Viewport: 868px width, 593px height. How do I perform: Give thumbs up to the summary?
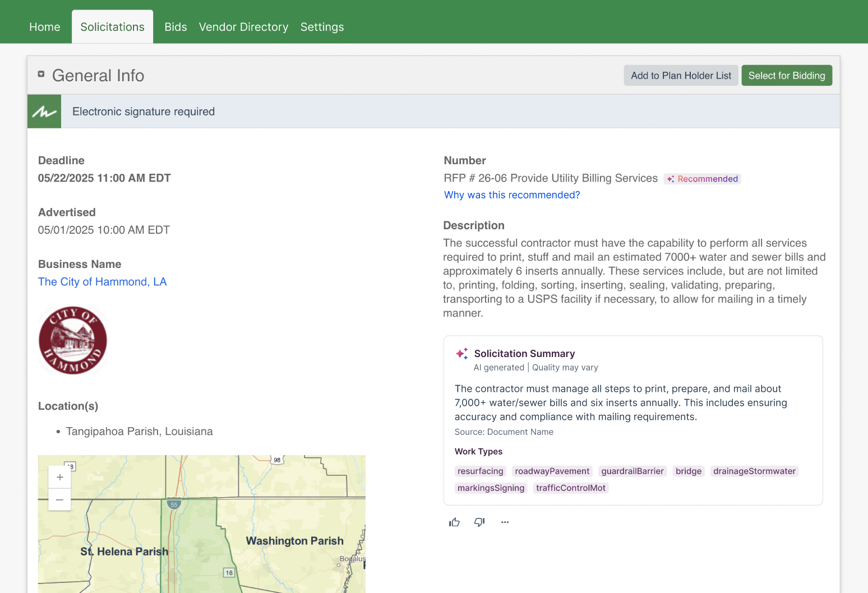[454, 522]
